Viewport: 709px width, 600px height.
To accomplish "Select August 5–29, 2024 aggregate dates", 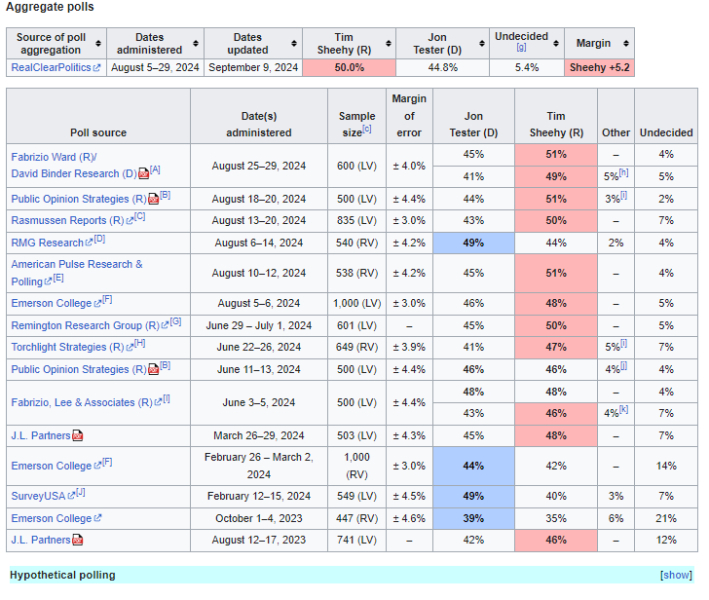I will tap(155, 67).
